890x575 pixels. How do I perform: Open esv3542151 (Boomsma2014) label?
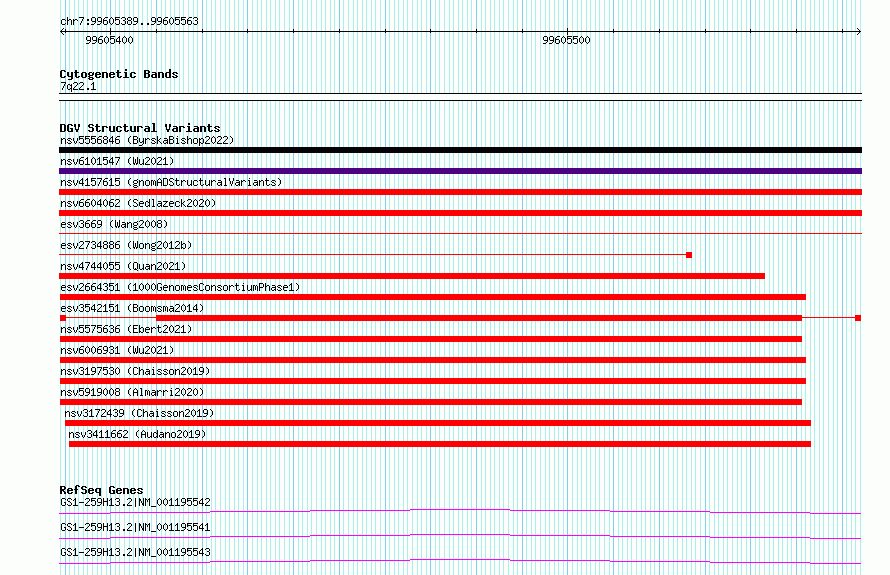pyautogui.click(x=132, y=308)
